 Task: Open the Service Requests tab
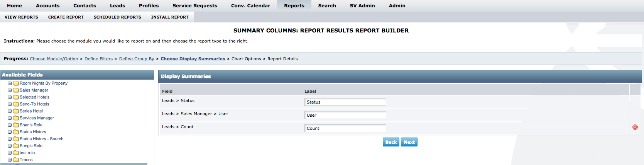[x=195, y=5]
